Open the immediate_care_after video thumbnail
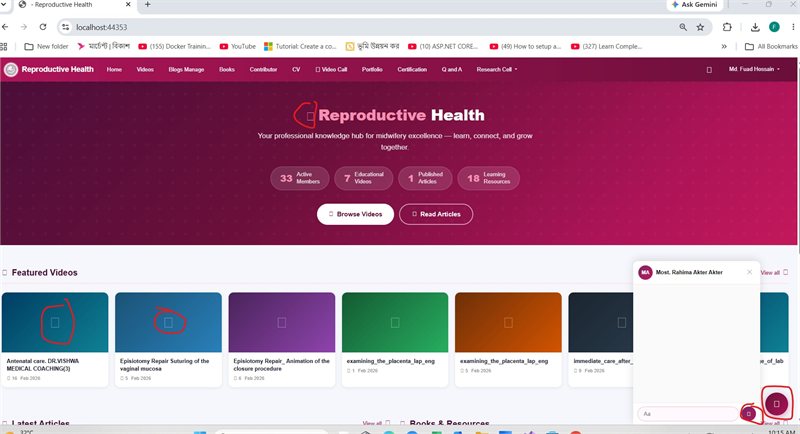800x434 pixels. pos(601,322)
